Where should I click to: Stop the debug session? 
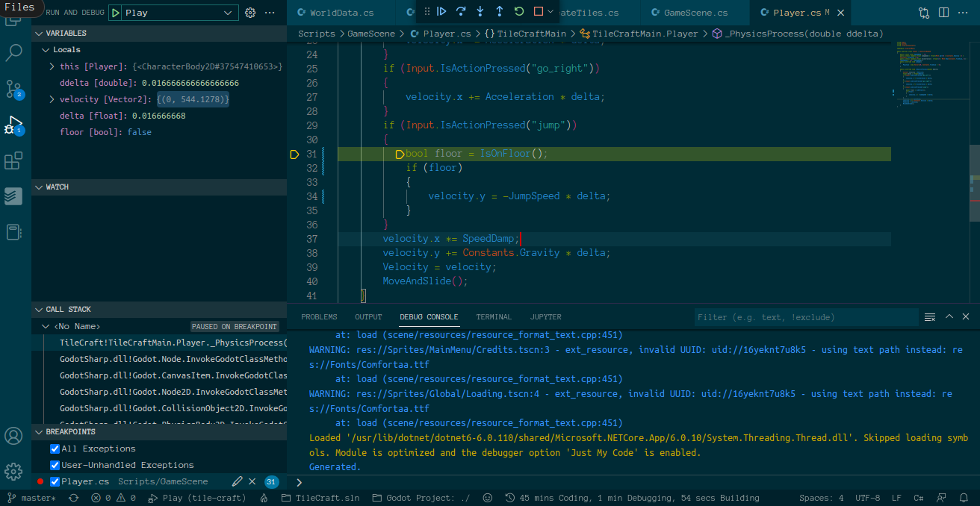tap(539, 11)
